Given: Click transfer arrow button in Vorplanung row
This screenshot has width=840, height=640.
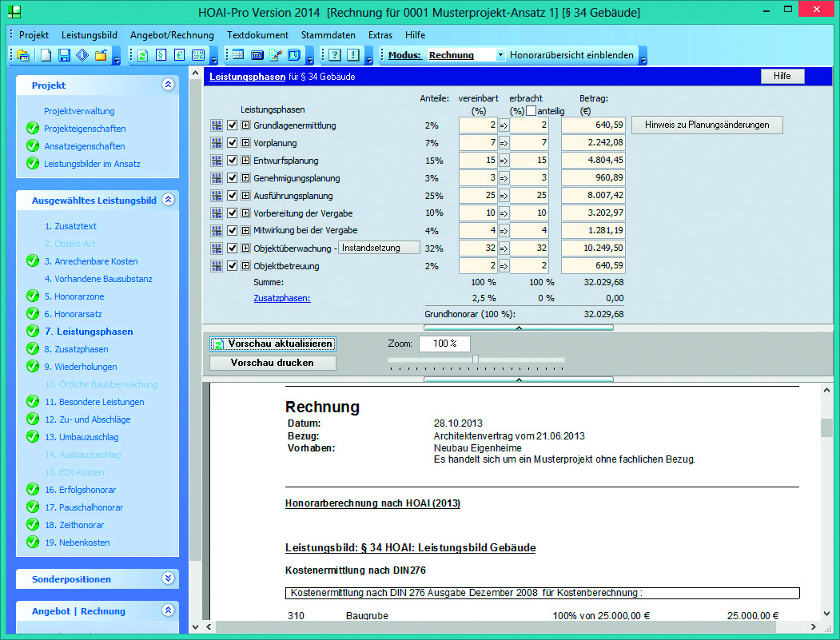Looking at the screenshot, I should (x=504, y=143).
